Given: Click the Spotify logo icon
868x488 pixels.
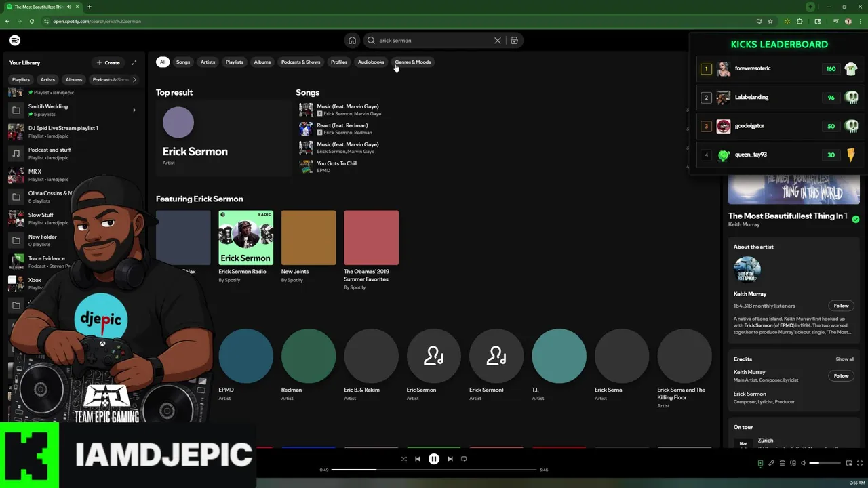Looking at the screenshot, I should pyautogui.click(x=15, y=41).
